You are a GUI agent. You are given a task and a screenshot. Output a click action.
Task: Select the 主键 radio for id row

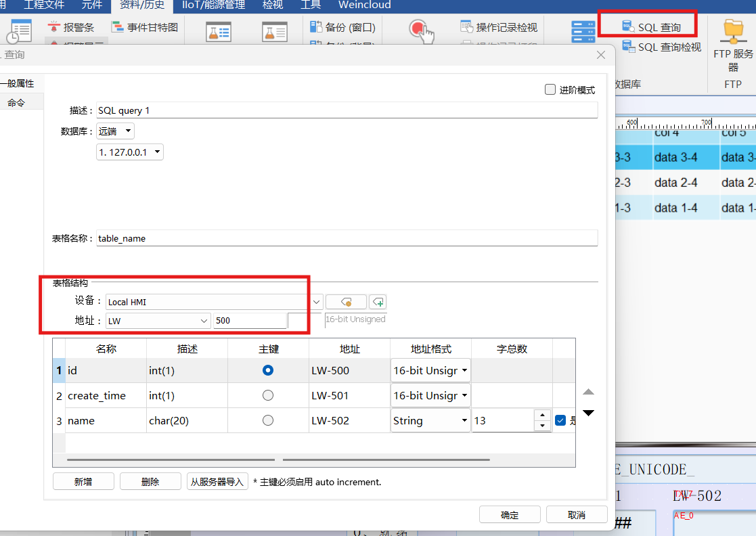click(x=268, y=370)
